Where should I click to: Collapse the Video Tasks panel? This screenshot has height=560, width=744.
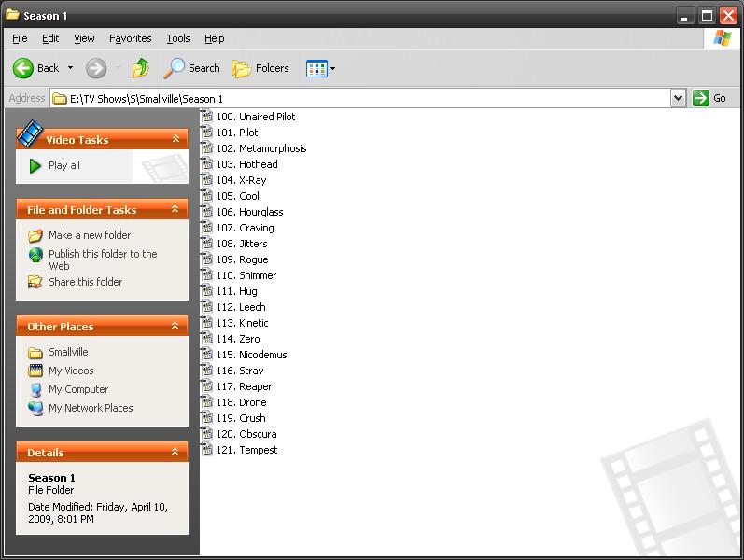(175, 138)
